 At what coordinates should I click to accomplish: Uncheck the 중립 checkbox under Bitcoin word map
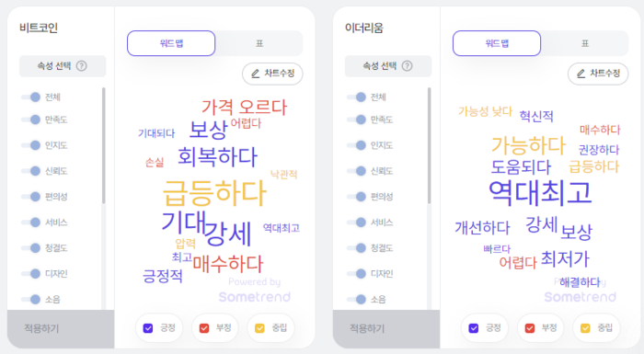(x=259, y=328)
